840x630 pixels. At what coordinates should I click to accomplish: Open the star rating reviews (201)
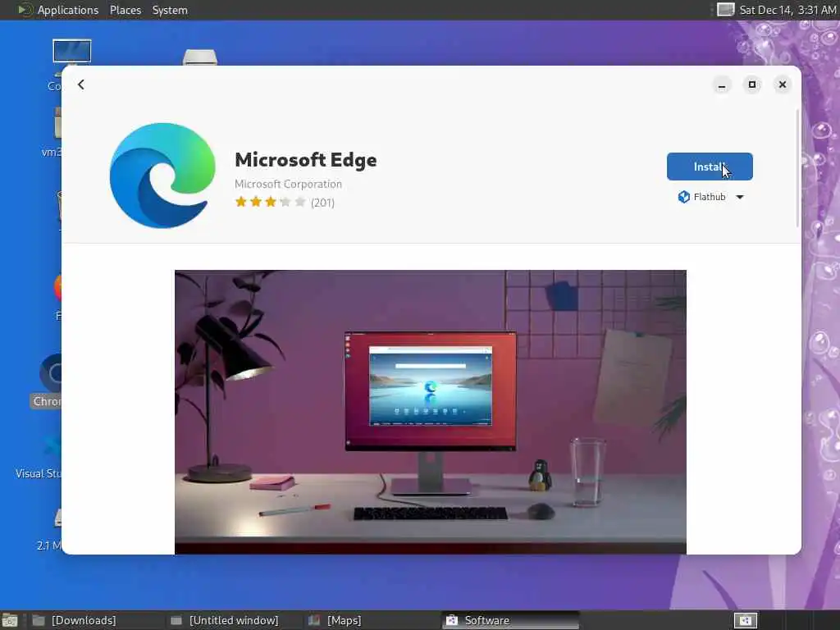[x=285, y=203]
